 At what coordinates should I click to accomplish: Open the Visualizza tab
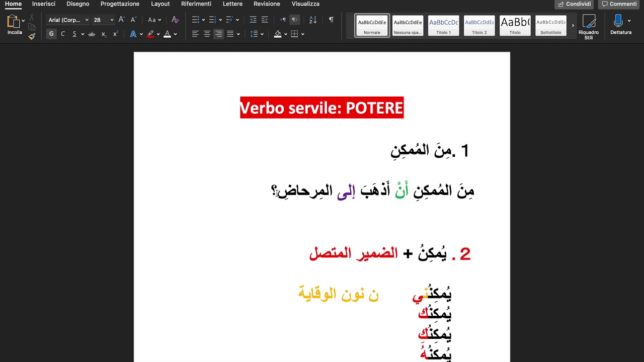tap(305, 4)
